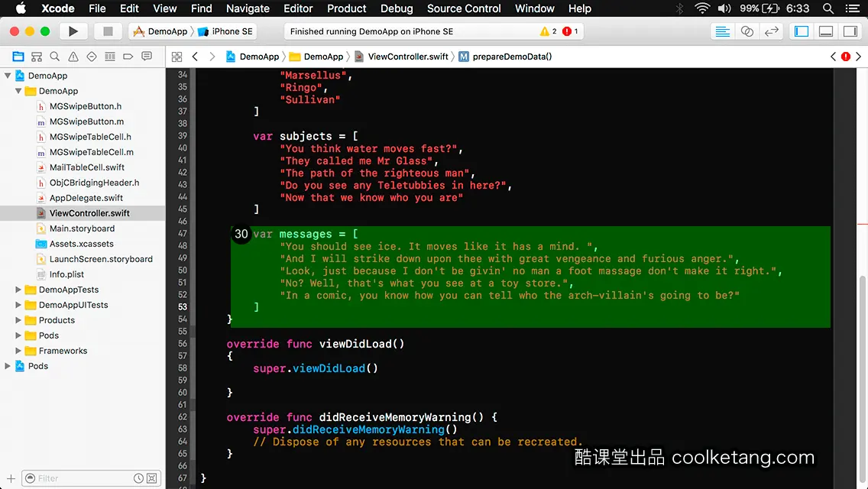The height and width of the screenshot is (489, 868).
Task: Expand the DemoAppTests folder
Action: coord(18,290)
